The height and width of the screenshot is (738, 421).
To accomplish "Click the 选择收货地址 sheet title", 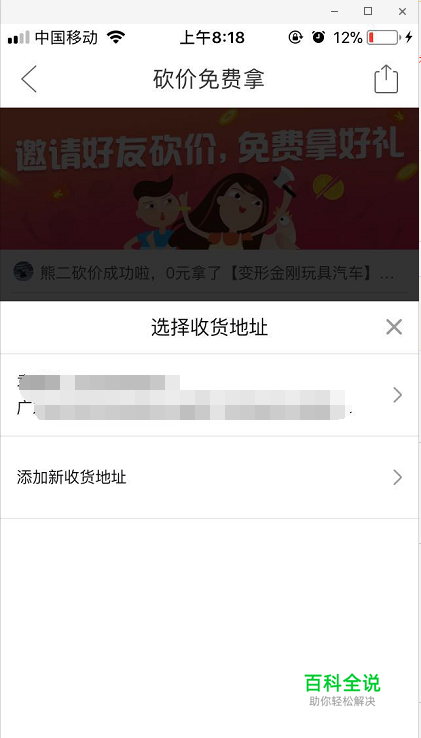I will pos(209,327).
